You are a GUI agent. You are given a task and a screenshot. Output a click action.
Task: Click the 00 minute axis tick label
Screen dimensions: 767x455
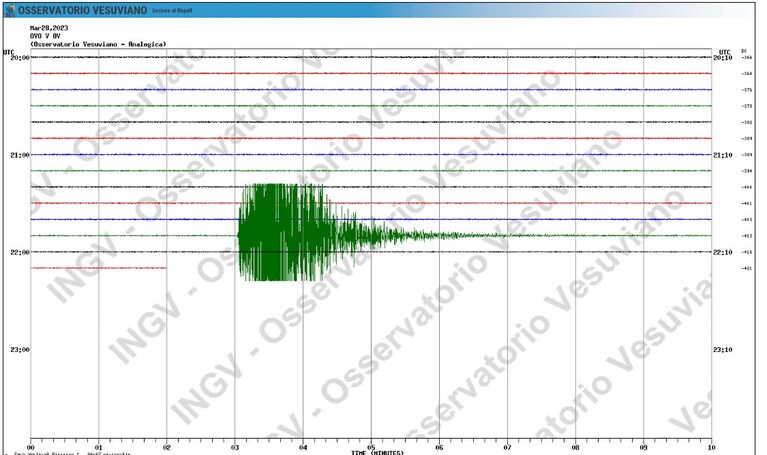(x=31, y=447)
